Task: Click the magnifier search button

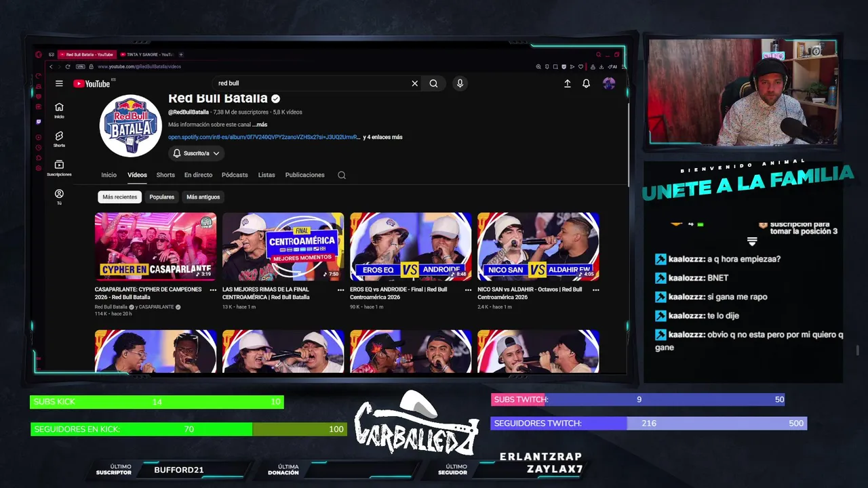Action: click(433, 83)
